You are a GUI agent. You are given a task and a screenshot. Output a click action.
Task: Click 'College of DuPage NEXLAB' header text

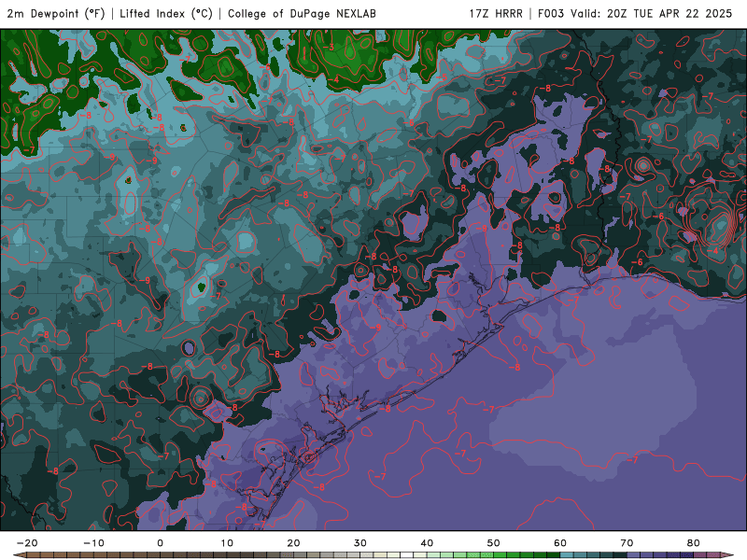coord(302,14)
